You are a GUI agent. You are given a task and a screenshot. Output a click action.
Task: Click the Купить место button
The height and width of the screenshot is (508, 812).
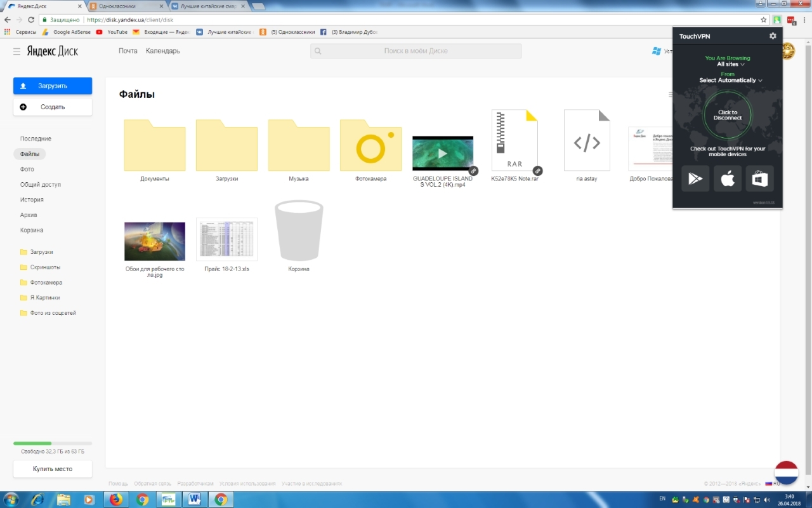53,469
